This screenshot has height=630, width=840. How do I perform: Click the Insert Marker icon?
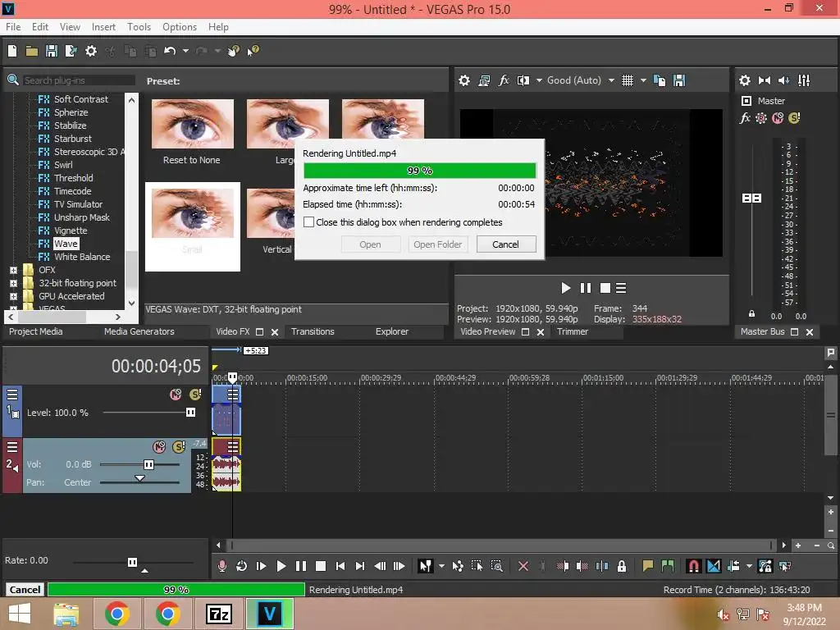(648, 566)
